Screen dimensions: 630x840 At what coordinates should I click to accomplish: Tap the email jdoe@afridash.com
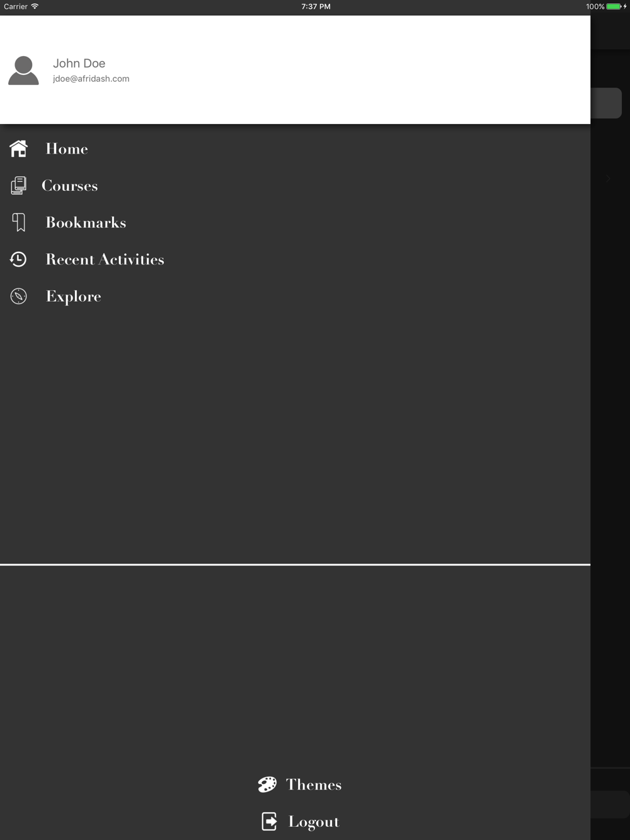pos(91,79)
